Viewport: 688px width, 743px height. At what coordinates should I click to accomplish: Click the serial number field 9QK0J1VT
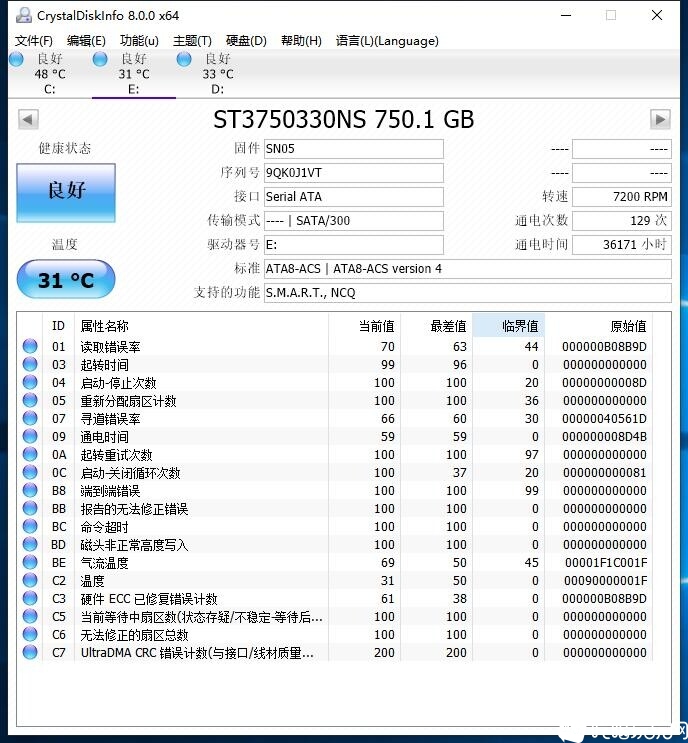[x=353, y=173]
